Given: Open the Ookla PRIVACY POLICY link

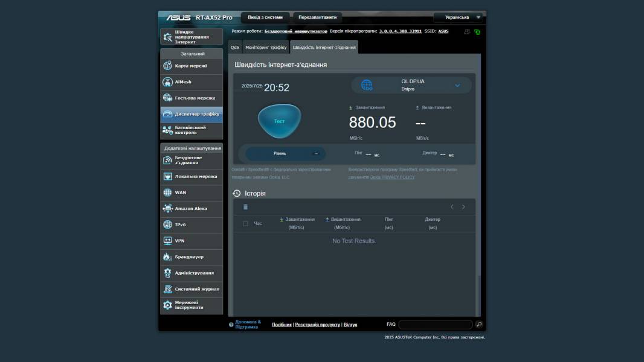Looking at the screenshot, I should 392,177.
